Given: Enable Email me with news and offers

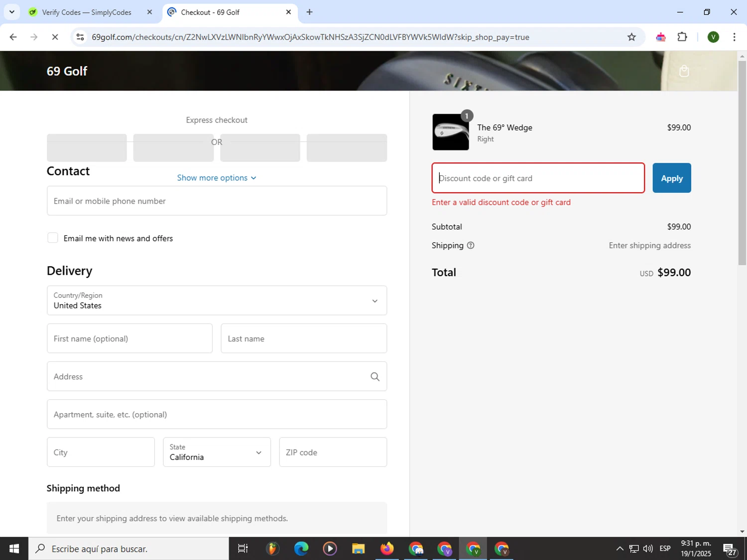Looking at the screenshot, I should tap(53, 238).
